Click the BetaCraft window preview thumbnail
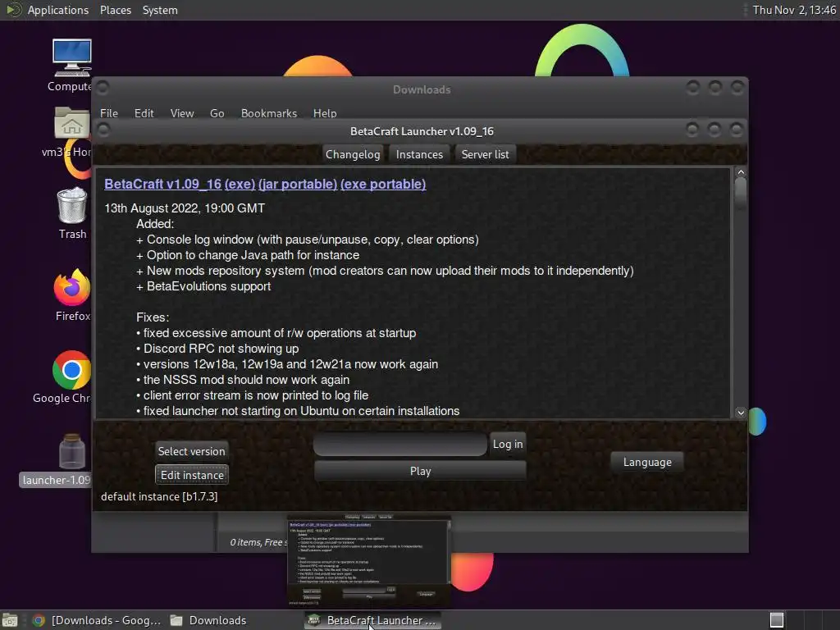This screenshot has height=630, width=840. [x=369, y=560]
